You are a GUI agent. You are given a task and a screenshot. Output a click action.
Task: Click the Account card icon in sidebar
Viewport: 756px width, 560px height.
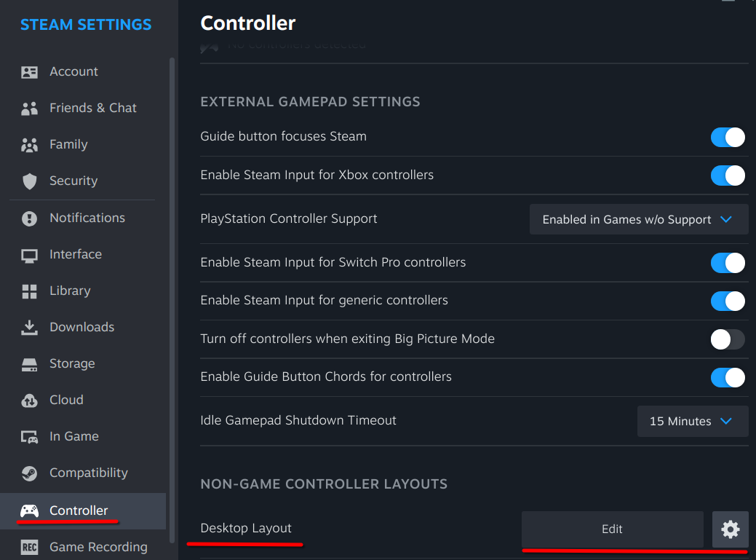30,72
